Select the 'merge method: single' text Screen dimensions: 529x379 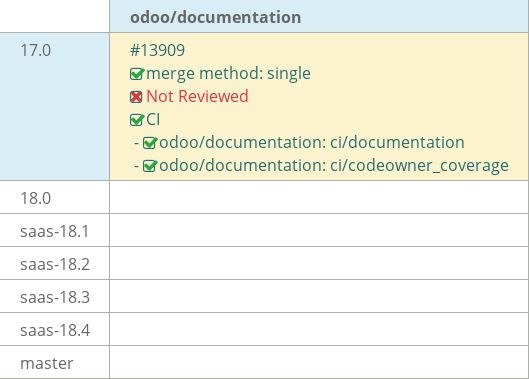[x=228, y=74]
